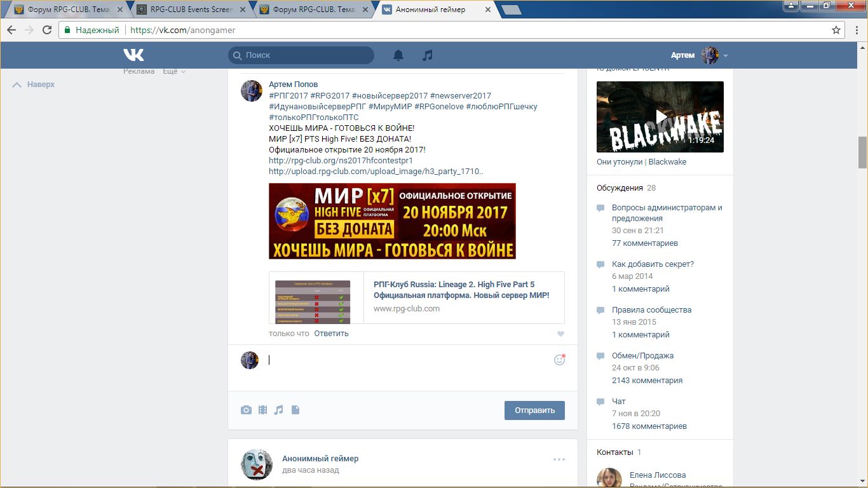Click Артем Попов comment avatar

point(252,91)
